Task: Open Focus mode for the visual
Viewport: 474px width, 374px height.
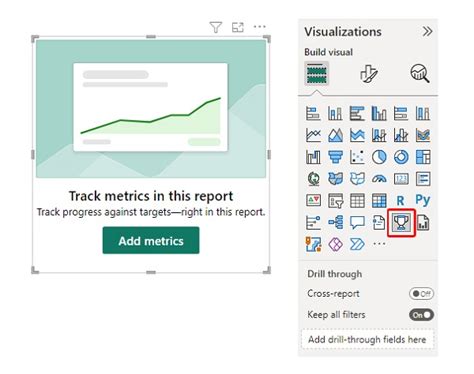Action: pyautogui.click(x=238, y=27)
